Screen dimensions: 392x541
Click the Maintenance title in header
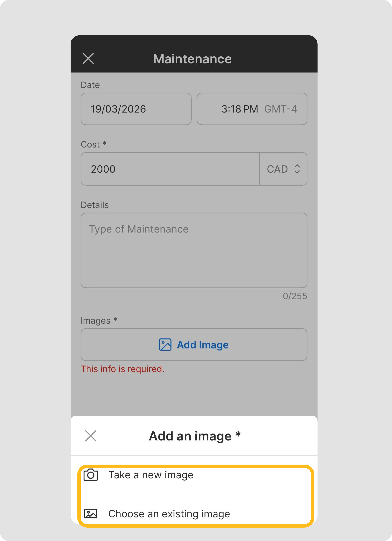click(x=192, y=59)
